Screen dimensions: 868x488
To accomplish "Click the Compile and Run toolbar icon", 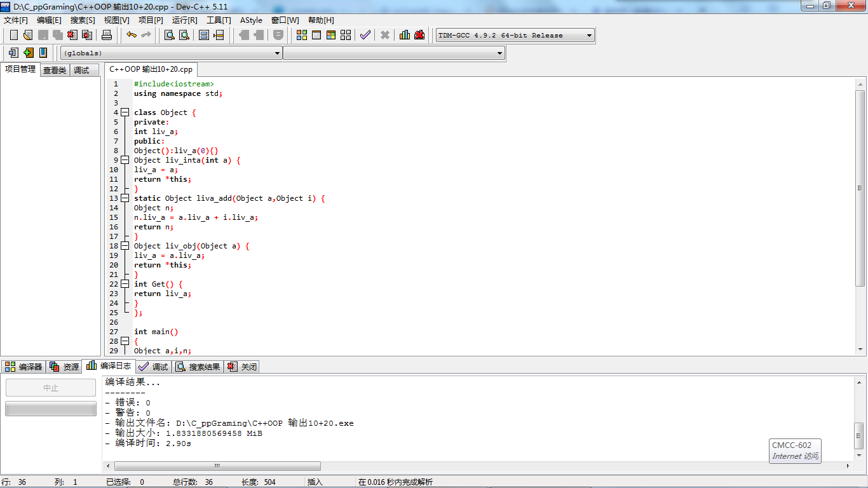I will (x=331, y=35).
